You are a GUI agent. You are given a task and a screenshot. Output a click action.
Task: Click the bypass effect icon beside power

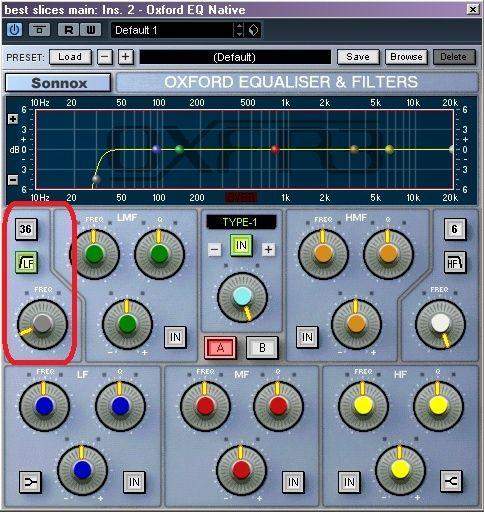click(x=39, y=30)
